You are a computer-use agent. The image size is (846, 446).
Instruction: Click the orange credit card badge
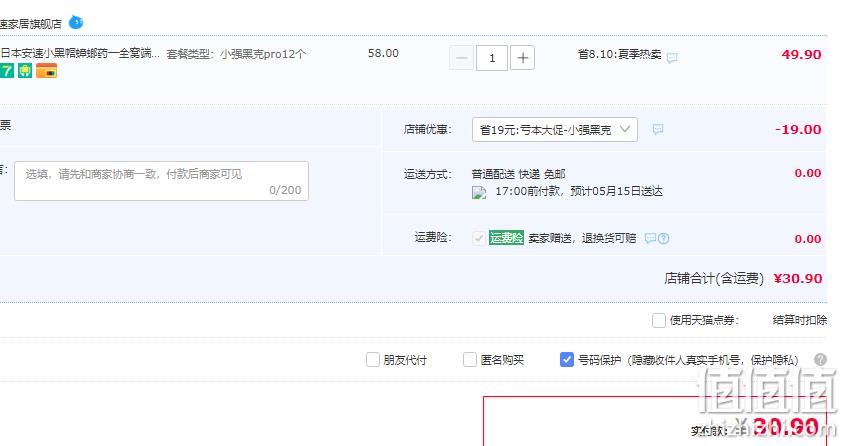coord(46,71)
